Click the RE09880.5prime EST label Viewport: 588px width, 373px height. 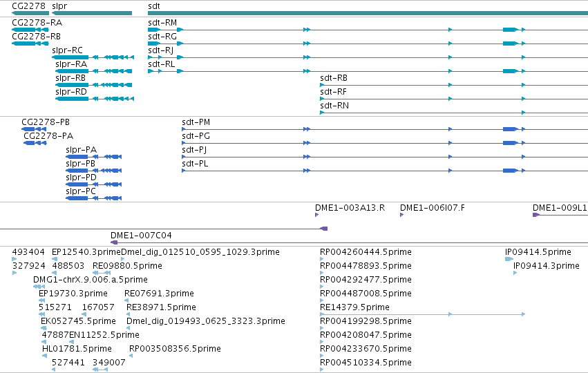[128, 266]
